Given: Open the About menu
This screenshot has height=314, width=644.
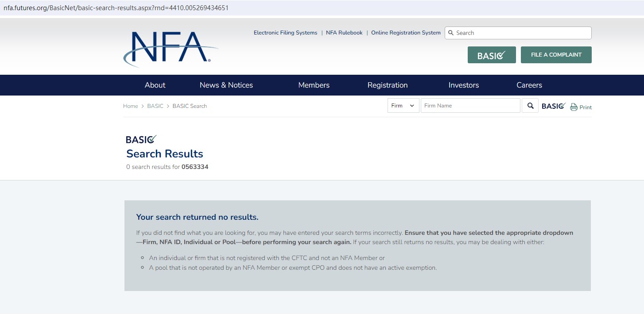Looking at the screenshot, I should 155,85.
